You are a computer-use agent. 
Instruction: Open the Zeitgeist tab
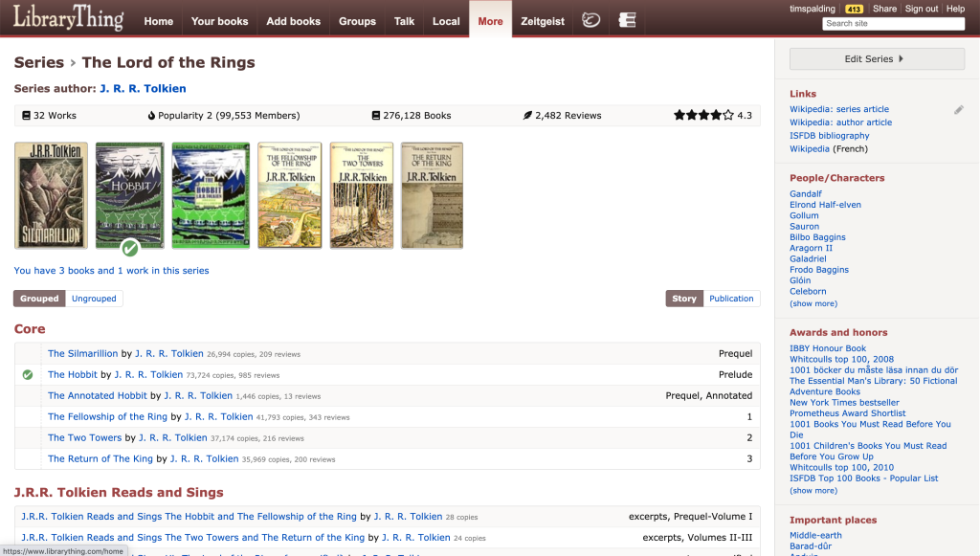coord(543,21)
